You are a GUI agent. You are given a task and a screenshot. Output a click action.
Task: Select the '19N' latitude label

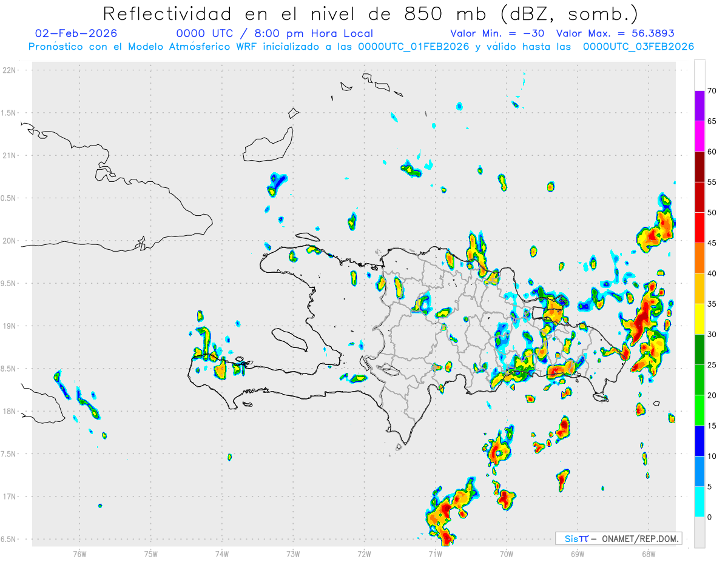[10, 326]
